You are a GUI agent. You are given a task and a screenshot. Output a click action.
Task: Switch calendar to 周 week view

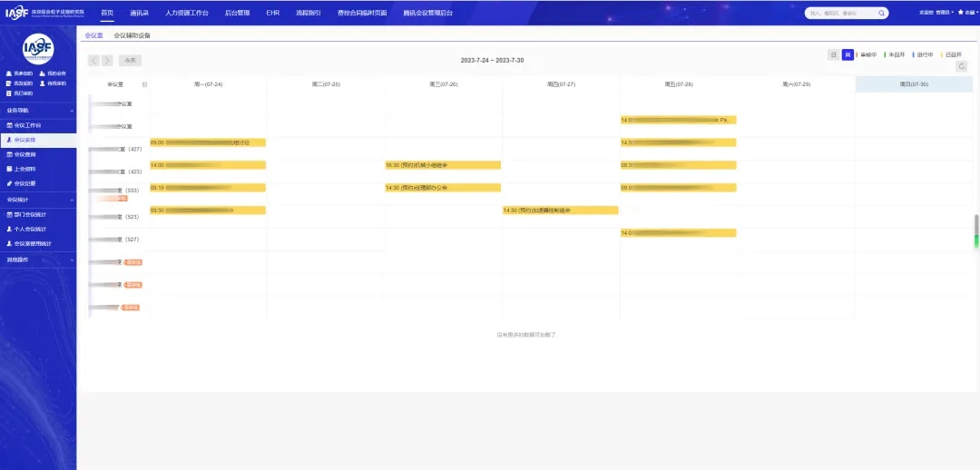(847, 55)
